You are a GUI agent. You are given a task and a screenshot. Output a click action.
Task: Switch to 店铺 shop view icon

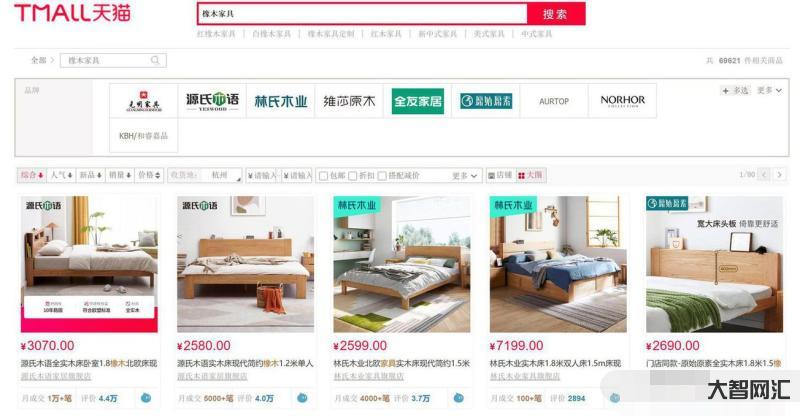coord(500,175)
